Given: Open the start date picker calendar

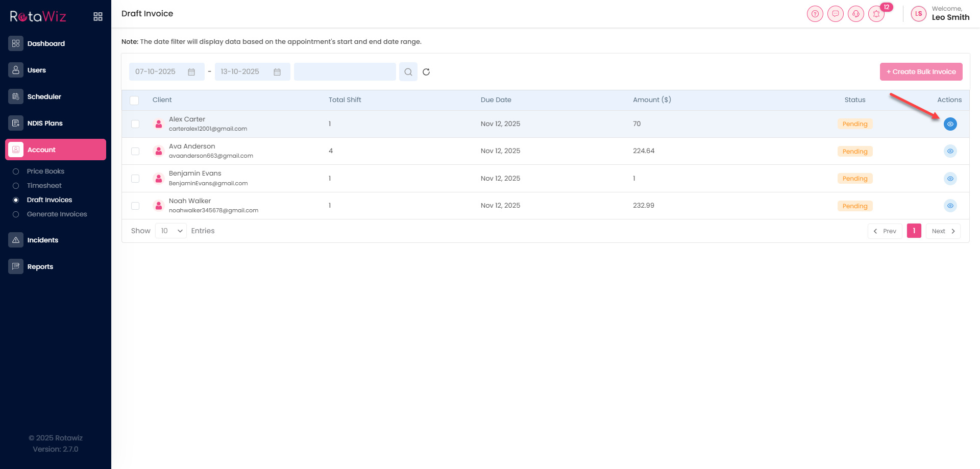Looking at the screenshot, I should coord(191,72).
